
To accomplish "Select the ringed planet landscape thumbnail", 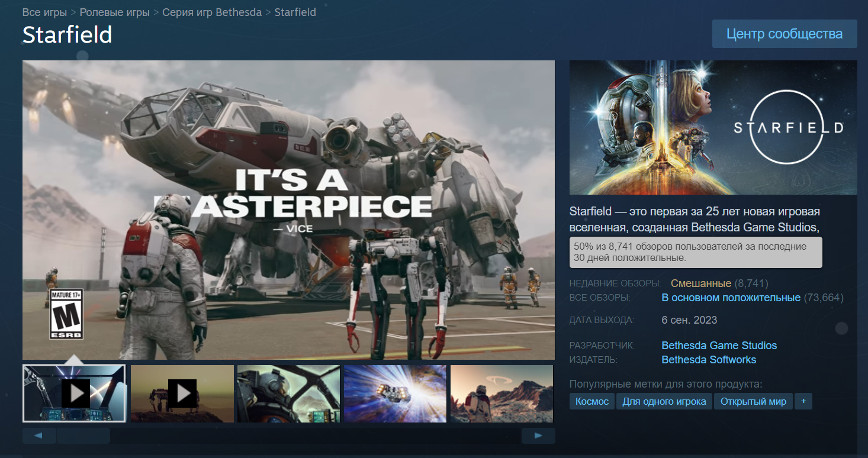I will (502, 394).
